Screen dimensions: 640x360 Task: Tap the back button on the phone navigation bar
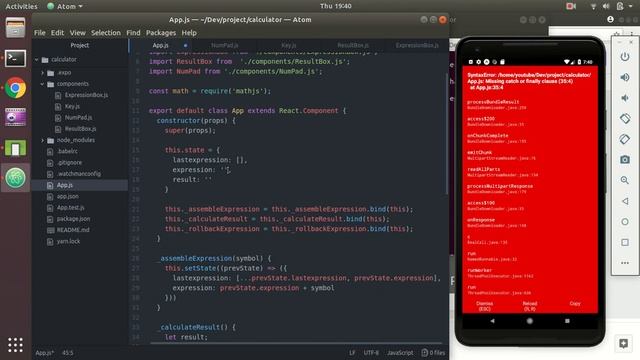492,321
